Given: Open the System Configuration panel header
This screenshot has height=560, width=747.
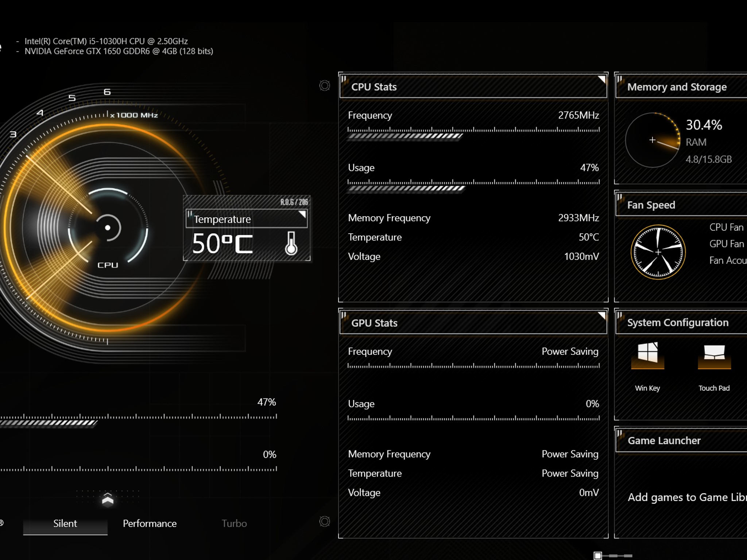Looking at the screenshot, I should tap(681, 322).
